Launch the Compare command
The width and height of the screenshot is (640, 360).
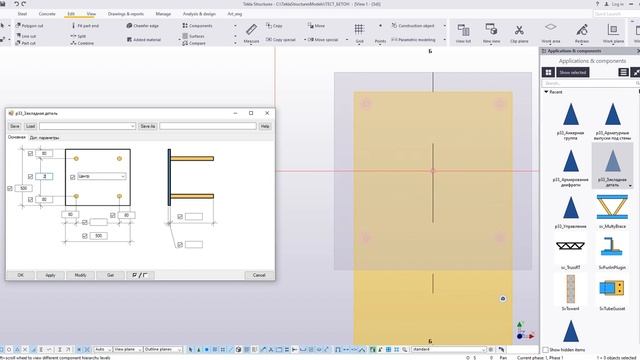pyautogui.click(x=193, y=43)
